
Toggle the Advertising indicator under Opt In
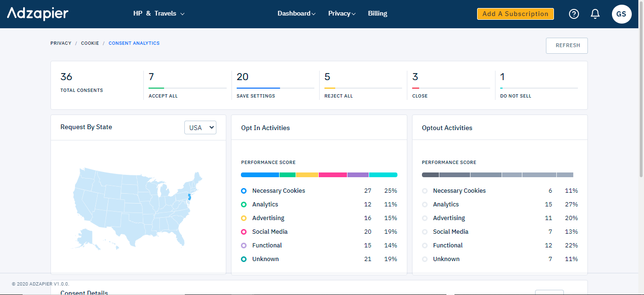click(243, 218)
